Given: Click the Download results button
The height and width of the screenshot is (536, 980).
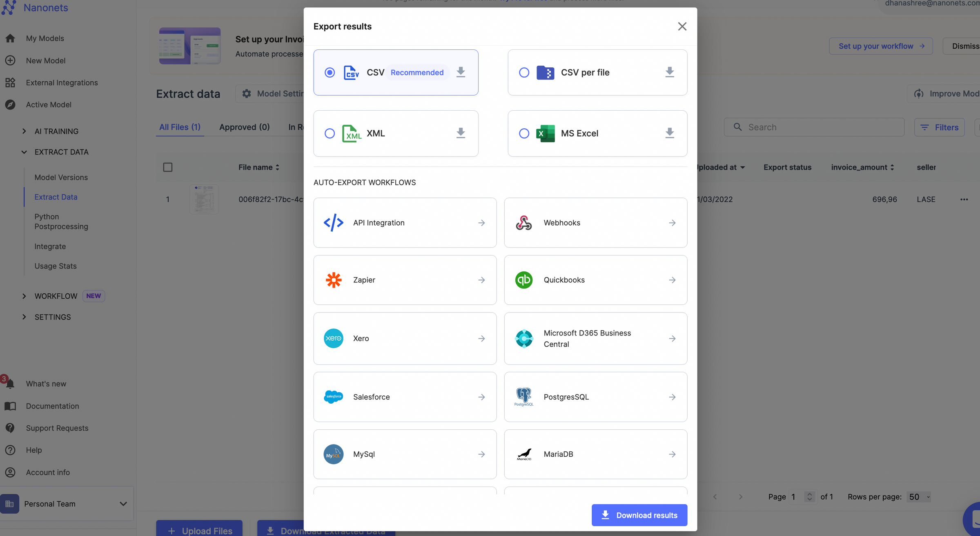Looking at the screenshot, I should pyautogui.click(x=639, y=515).
